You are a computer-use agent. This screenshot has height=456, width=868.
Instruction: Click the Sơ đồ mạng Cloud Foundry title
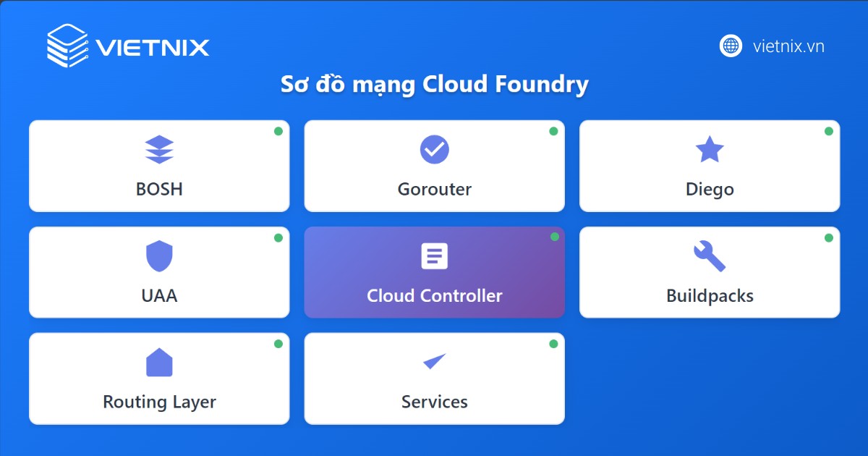pos(434,85)
